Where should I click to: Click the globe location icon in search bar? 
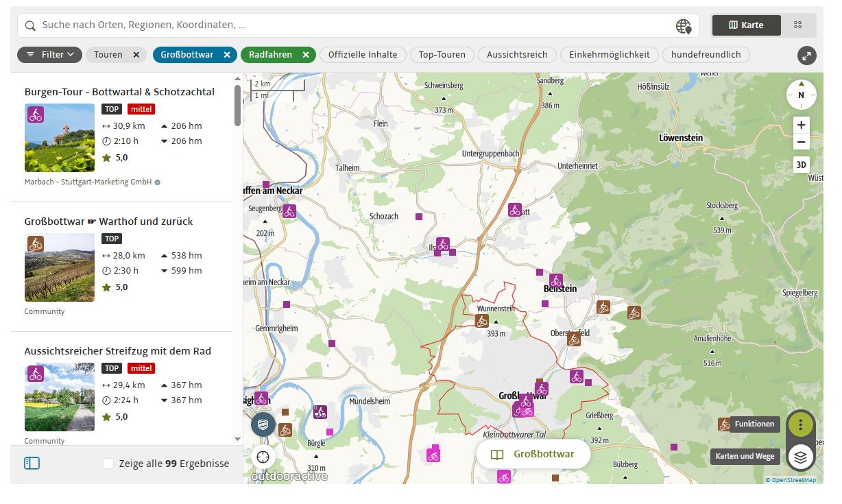pyautogui.click(x=683, y=26)
